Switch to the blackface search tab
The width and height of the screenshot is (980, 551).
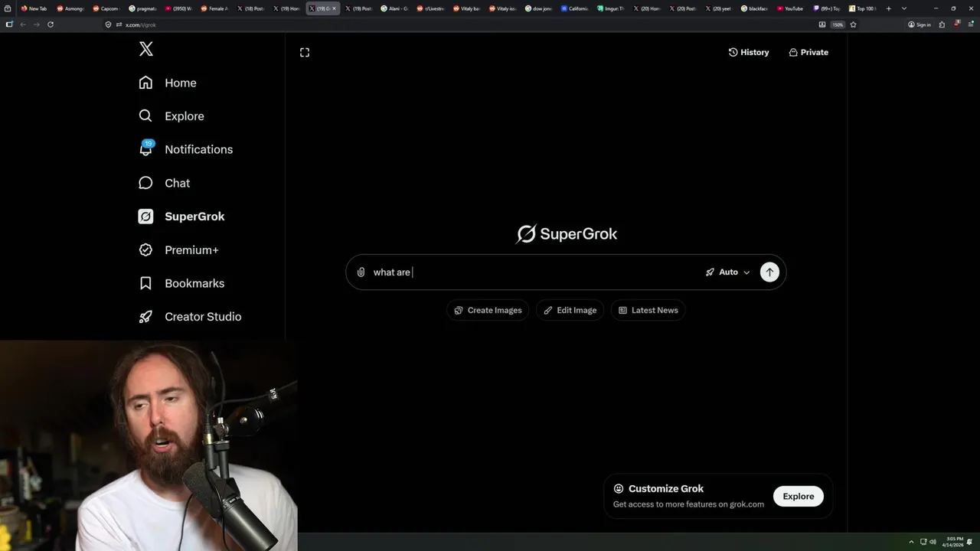tap(754, 8)
